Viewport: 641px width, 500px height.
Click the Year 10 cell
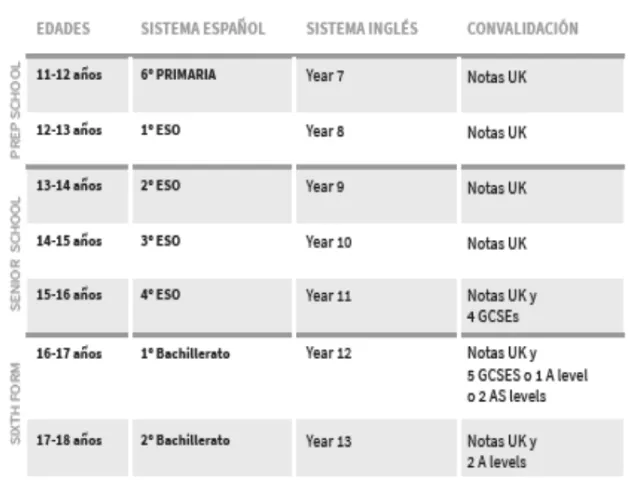click(x=328, y=241)
